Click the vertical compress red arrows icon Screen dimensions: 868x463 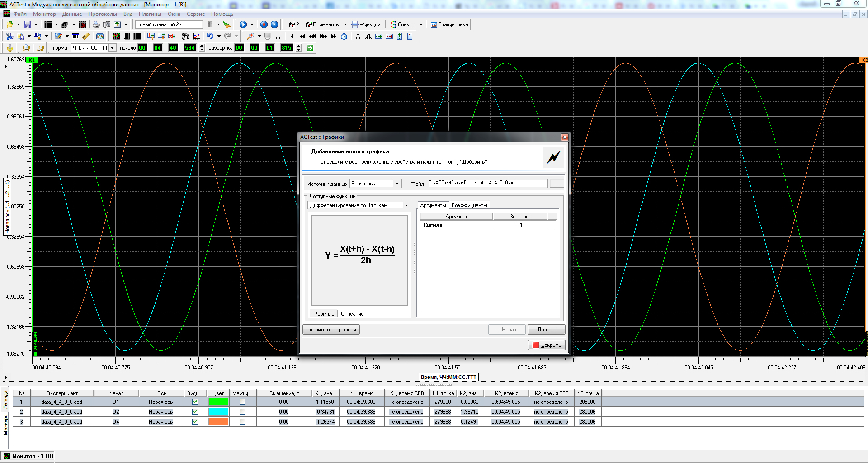(x=410, y=36)
